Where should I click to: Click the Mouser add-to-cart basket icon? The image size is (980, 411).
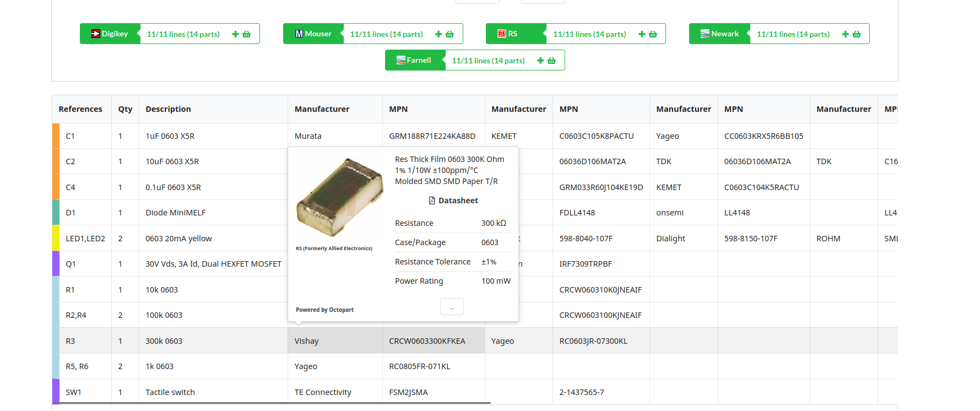point(450,34)
